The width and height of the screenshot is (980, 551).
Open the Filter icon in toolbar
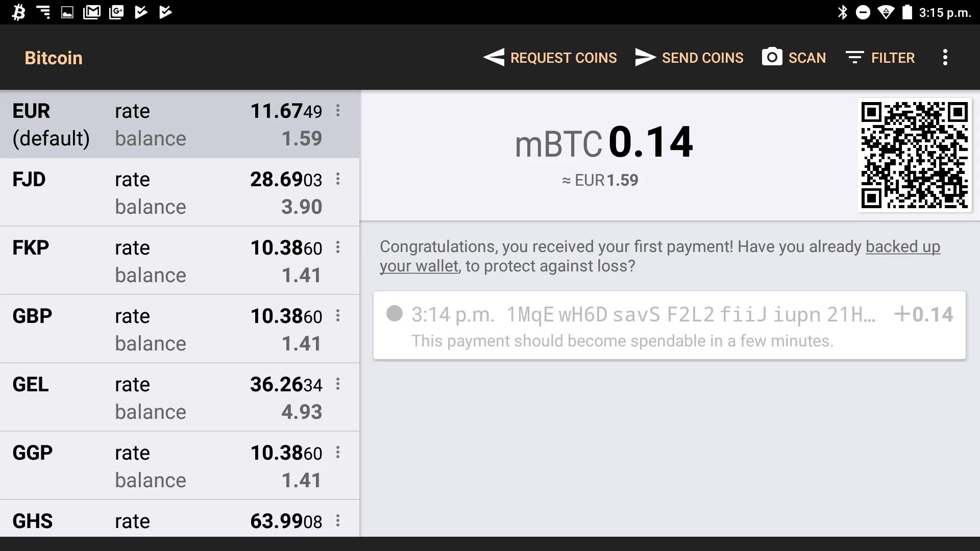pos(854,57)
